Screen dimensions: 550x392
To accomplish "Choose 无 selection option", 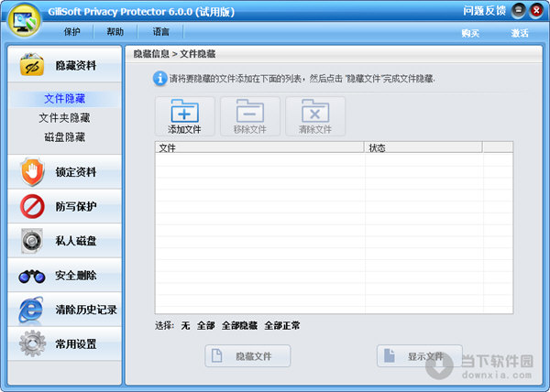I will tap(185, 325).
